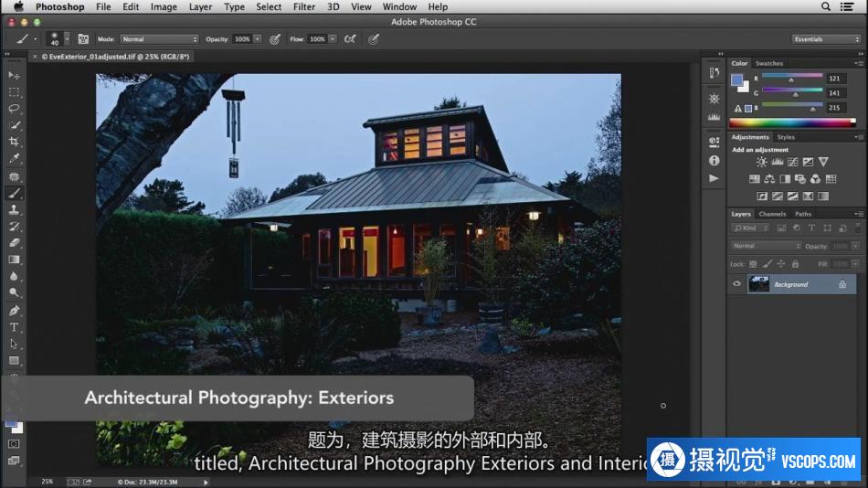Toggle the airbrush build-up option
This screenshot has height=488, width=868.
coord(349,39)
